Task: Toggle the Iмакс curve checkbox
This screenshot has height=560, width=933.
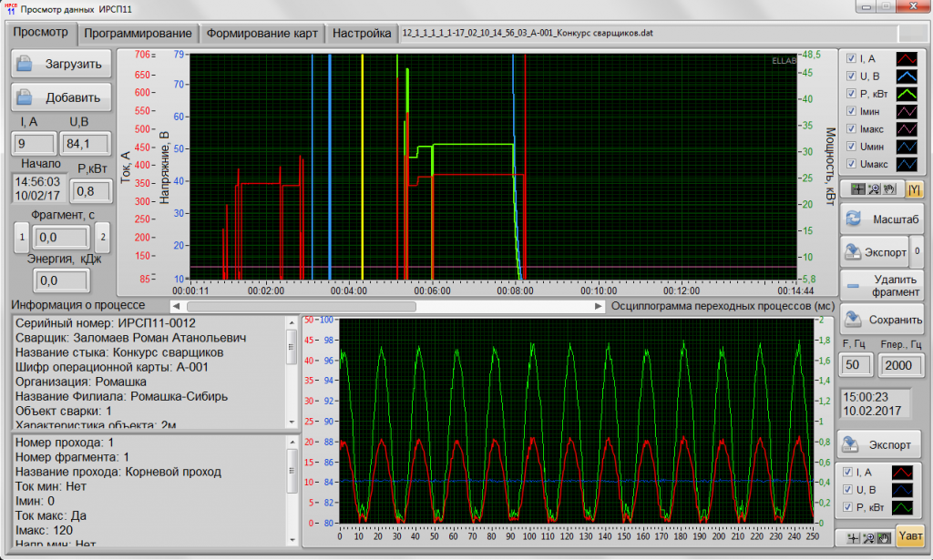Action: (851, 129)
